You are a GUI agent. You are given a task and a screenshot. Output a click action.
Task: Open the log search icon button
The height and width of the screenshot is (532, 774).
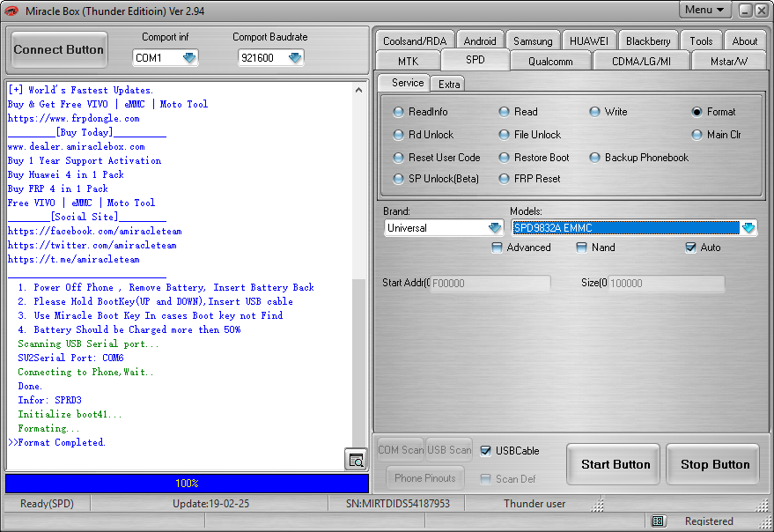pos(356,460)
